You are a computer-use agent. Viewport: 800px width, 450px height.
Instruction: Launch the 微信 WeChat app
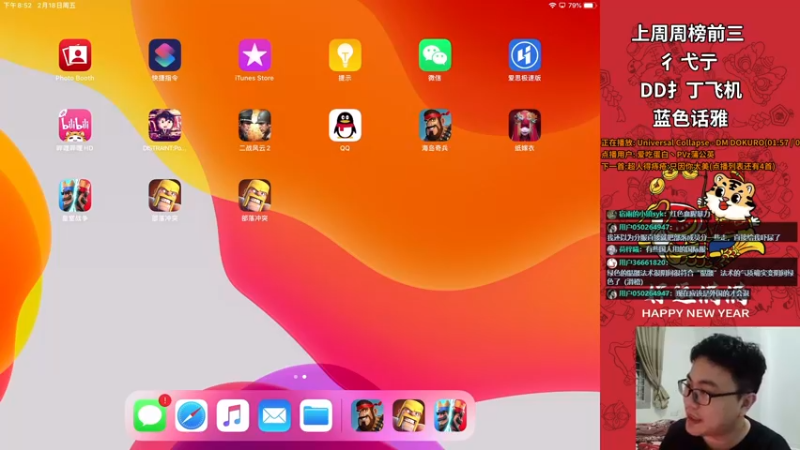click(435, 55)
